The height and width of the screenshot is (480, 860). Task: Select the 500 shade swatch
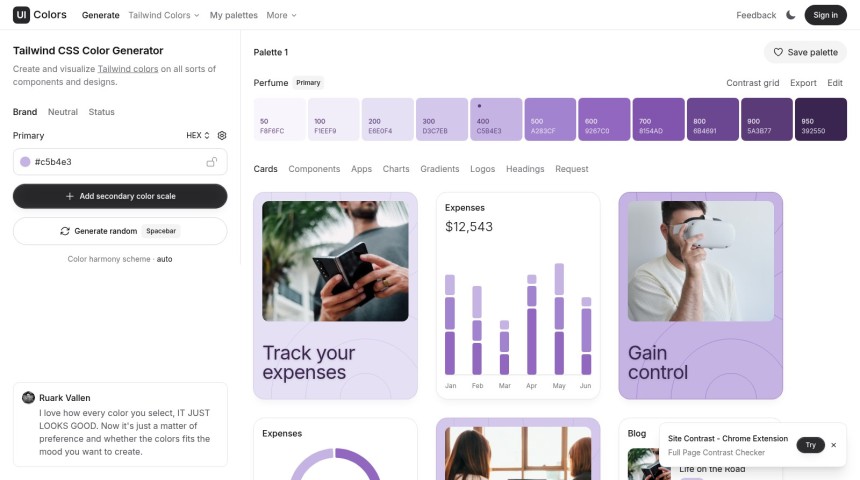[550, 120]
